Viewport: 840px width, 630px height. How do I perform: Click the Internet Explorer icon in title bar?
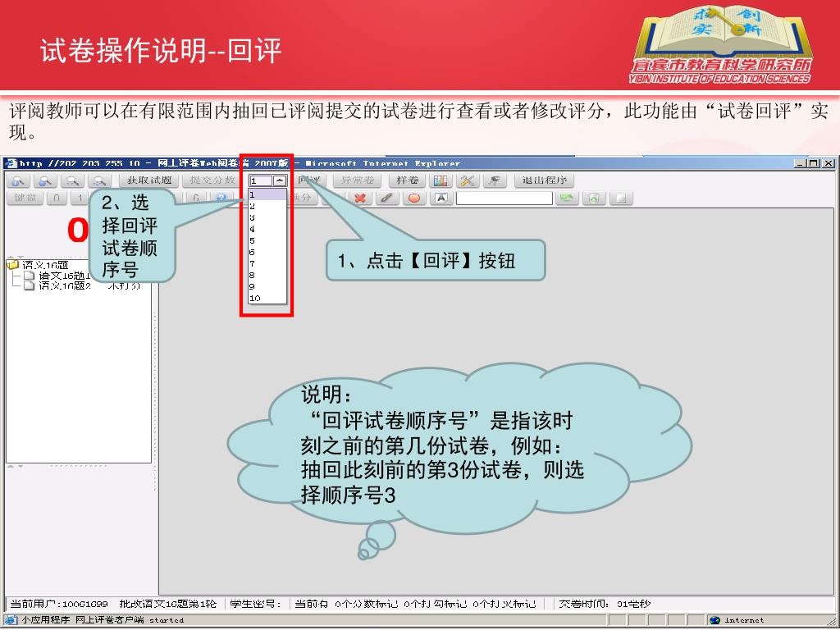coord(11,163)
